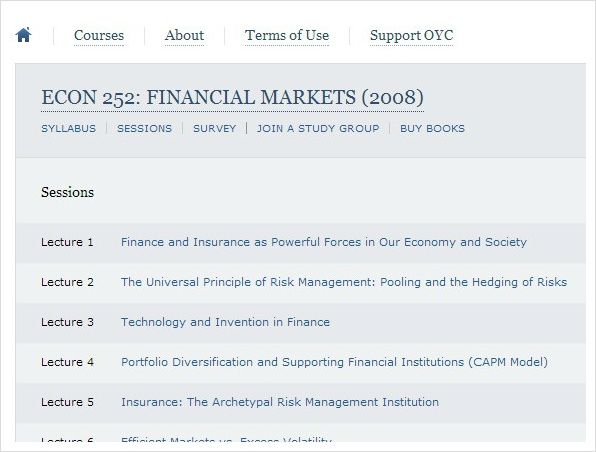Open the Survey tab
Viewport: 596px width, 452px height.
tap(214, 128)
